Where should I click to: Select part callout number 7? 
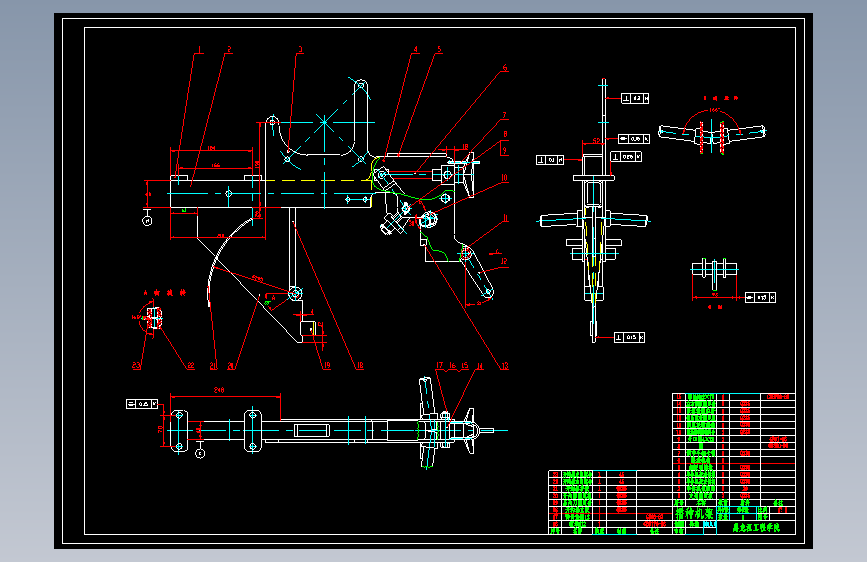point(505,116)
